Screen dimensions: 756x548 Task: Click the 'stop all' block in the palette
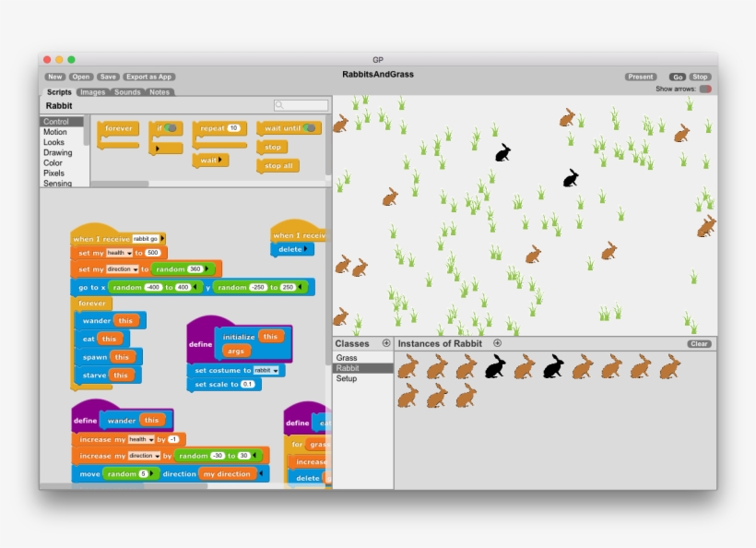click(278, 166)
